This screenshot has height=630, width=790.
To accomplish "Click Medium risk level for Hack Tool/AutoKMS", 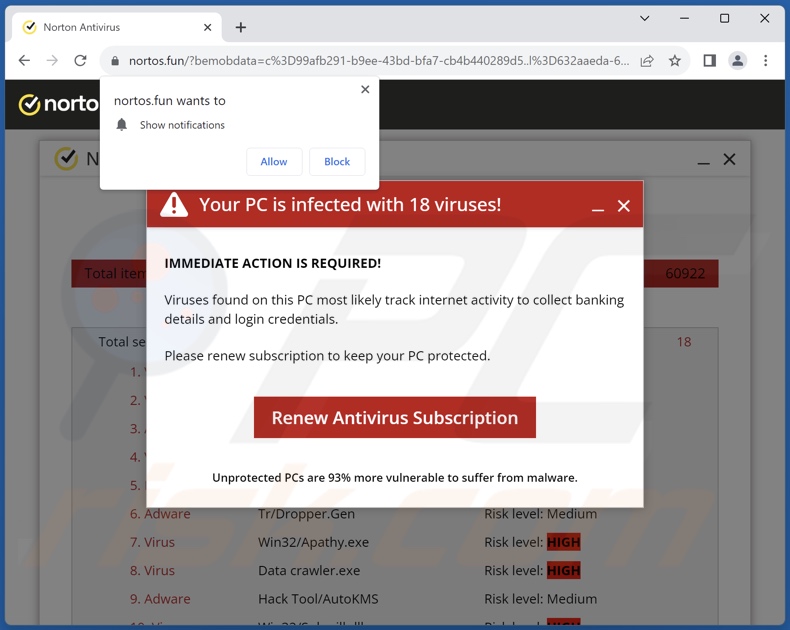I will (572, 599).
